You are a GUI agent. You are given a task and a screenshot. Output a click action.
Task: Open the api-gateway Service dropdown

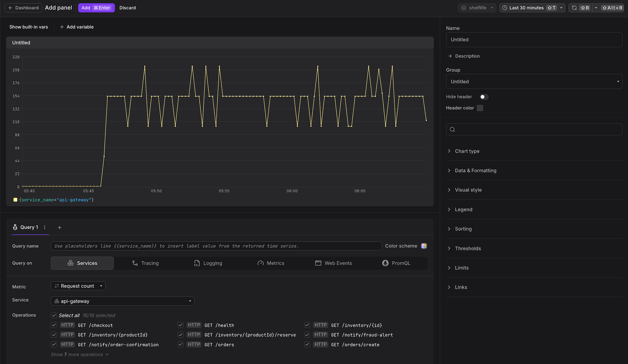pos(122,301)
